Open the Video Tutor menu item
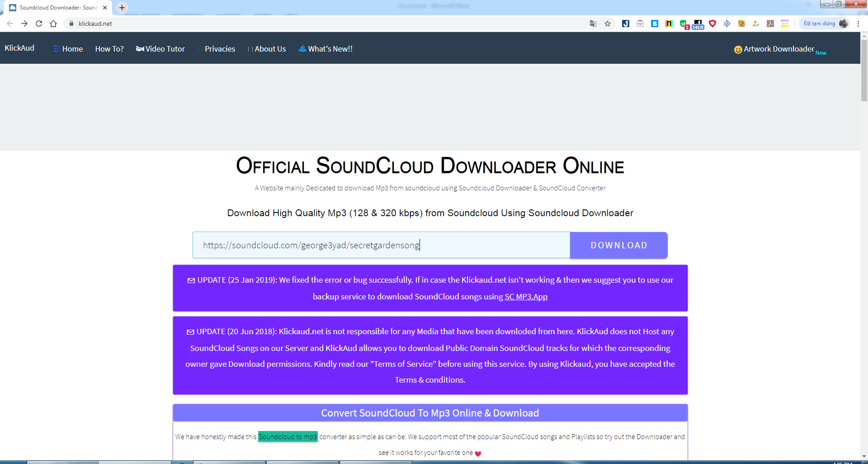 [x=160, y=49]
